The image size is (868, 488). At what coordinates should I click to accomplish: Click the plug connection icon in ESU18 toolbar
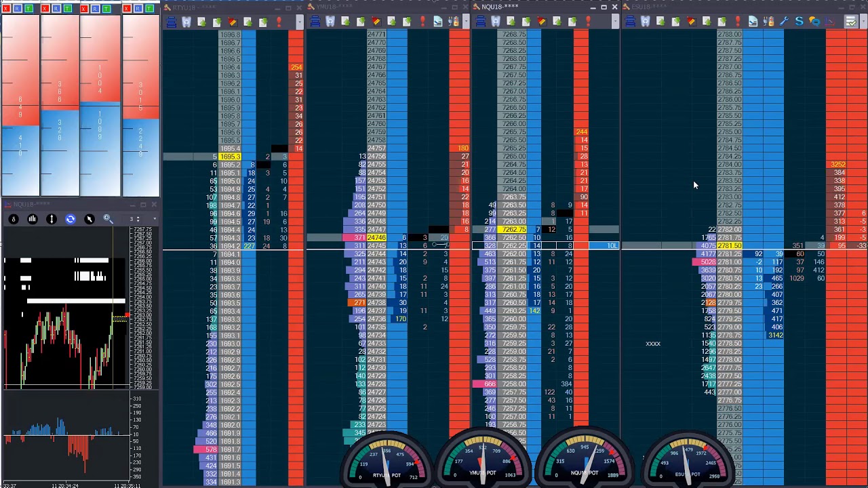tap(768, 22)
